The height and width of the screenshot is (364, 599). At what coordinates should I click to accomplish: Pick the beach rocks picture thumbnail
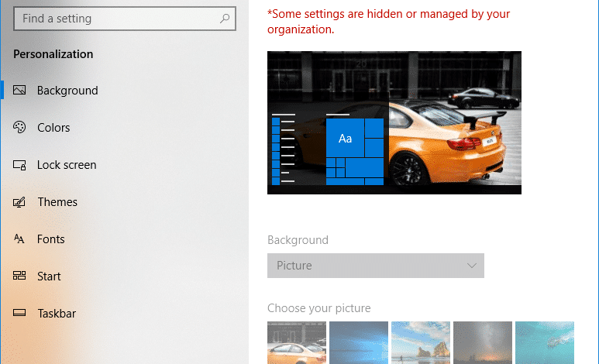(x=421, y=342)
